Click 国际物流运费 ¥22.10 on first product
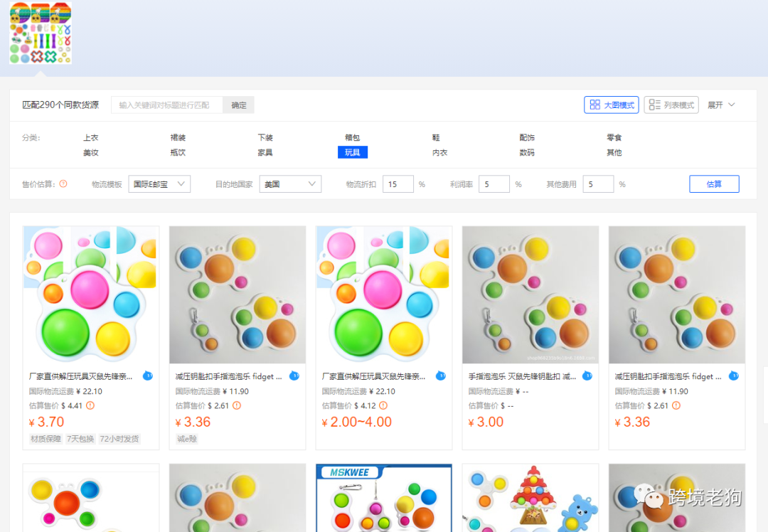This screenshot has width=768, height=532. click(x=65, y=391)
